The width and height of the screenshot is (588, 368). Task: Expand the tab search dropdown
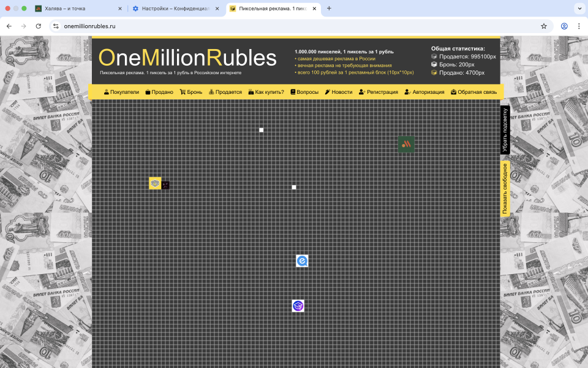point(579,8)
